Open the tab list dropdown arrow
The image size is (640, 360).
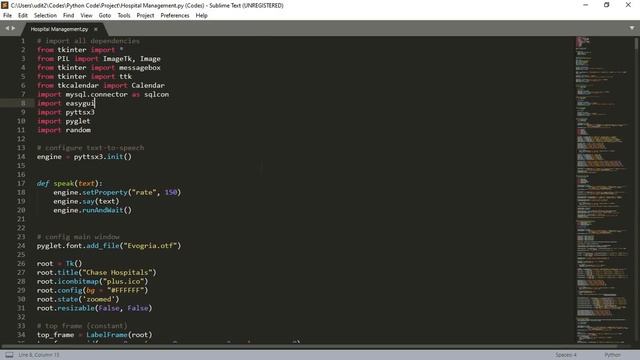[x=632, y=28]
